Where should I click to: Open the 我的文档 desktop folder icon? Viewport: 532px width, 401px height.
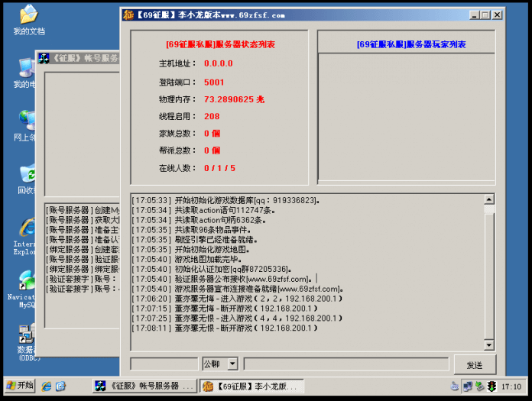[28, 15]
